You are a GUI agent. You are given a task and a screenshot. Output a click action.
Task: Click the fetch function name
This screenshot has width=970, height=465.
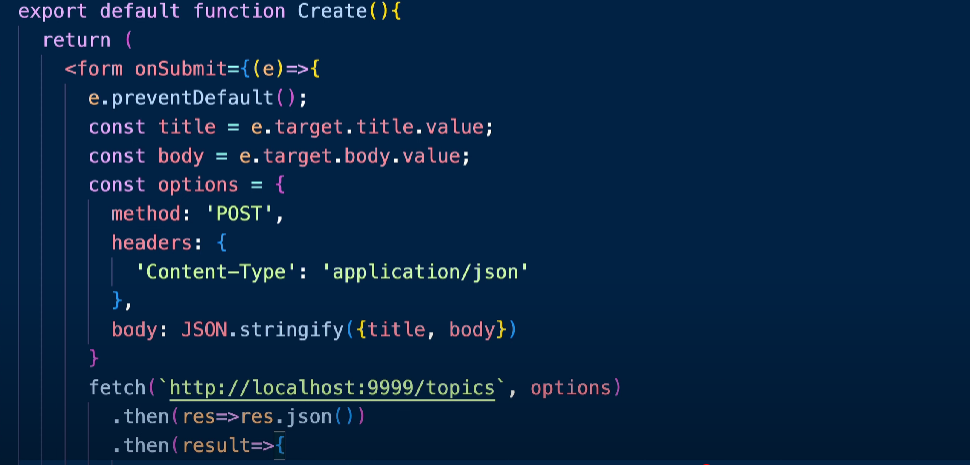pyautogui.click(x=118, y=388)
